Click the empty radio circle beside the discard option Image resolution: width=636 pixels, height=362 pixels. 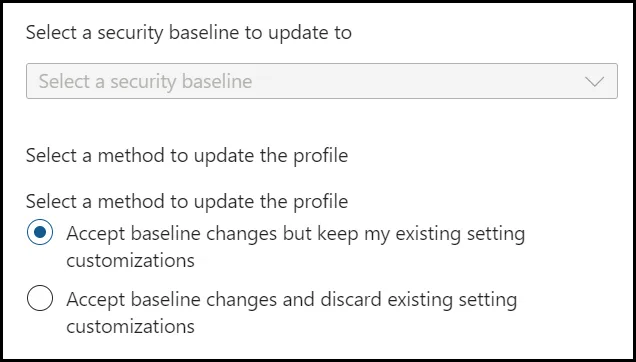40,298
